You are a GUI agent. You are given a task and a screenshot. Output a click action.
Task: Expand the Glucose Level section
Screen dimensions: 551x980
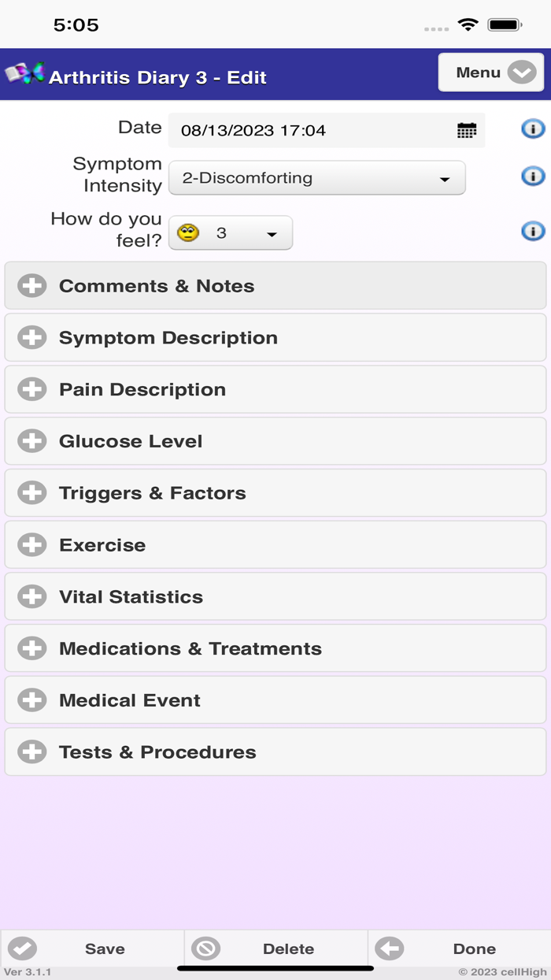[31, 441]
